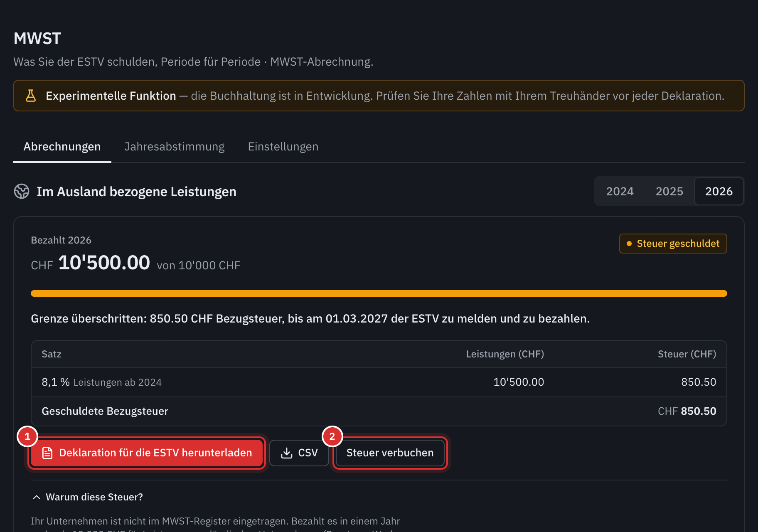The width and height of the screenshot is (758, 532).
Task: Switch to the Jahresabstimmung tab
Action: click(x=174, y=147)
